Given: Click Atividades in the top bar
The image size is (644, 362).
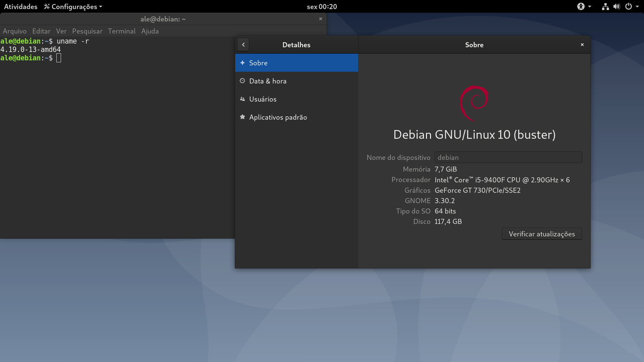Looking at the screenshot, I should (20, 6).
